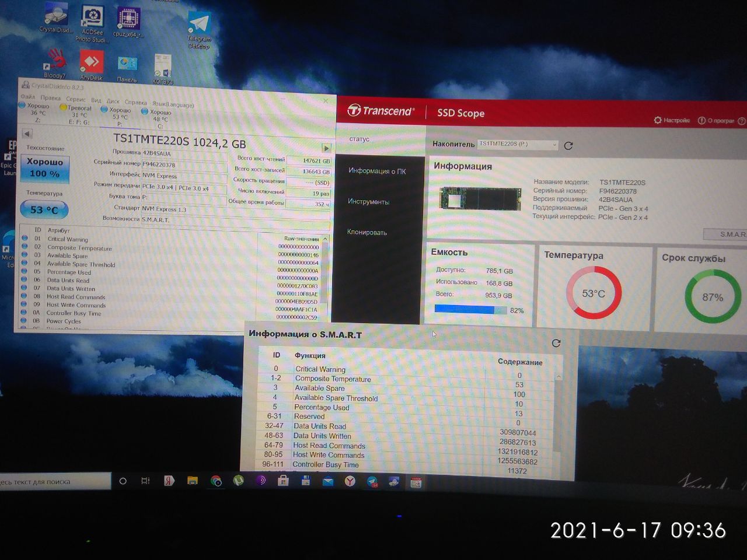Open Microsoft Store from the taskbar
The image size is (747, 560).
coord(283,481)
